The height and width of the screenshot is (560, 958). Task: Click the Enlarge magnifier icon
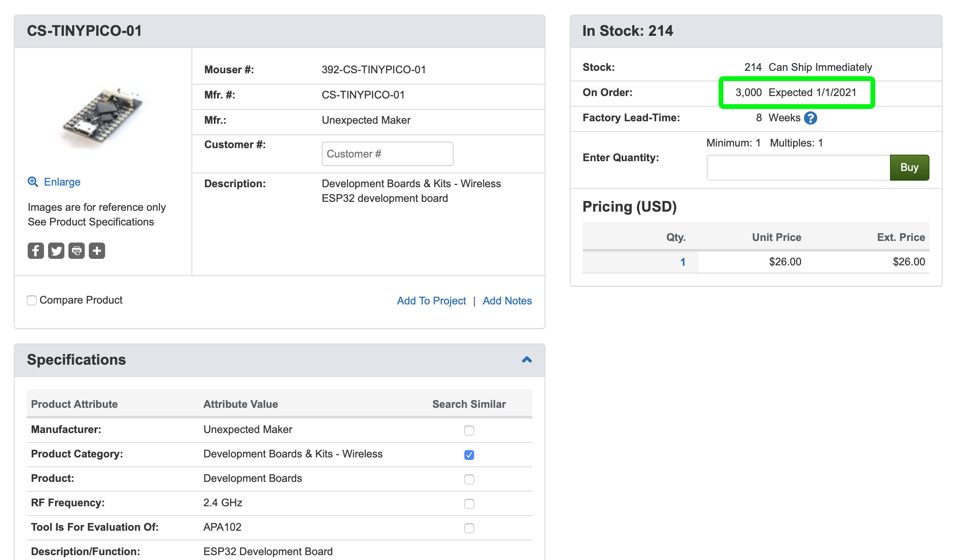click(x=33, y=182)
